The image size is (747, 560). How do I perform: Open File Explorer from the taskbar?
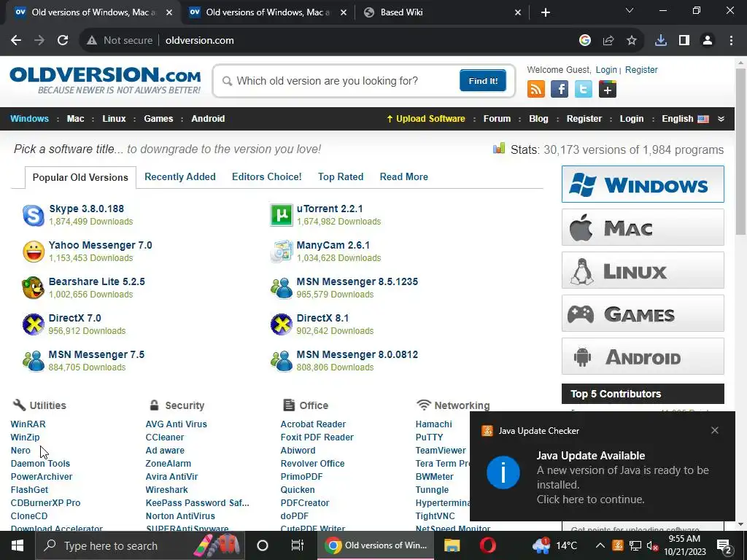(452, 545)
